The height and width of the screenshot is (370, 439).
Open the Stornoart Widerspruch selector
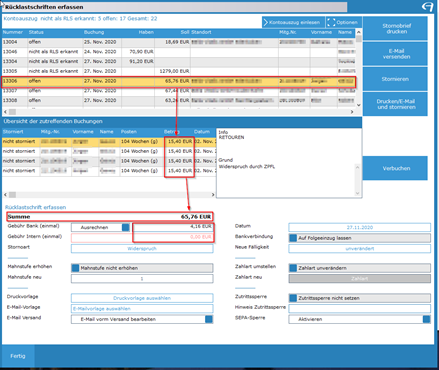(142, 249)
